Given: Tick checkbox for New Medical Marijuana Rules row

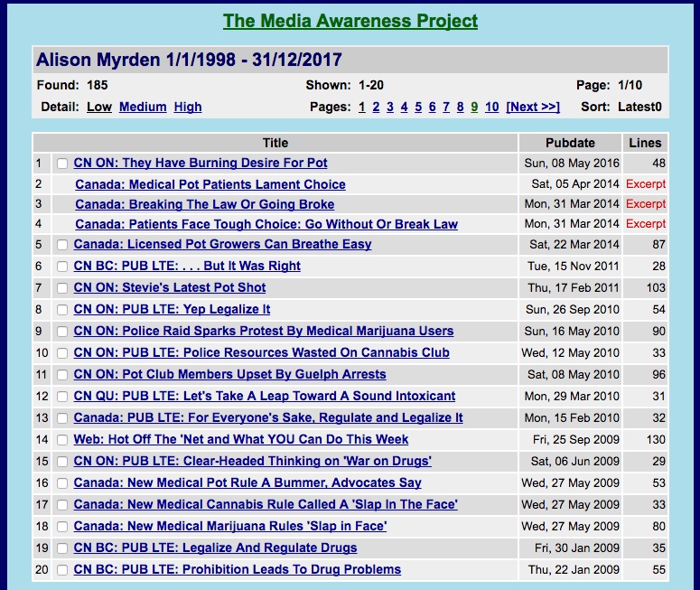Looking at the screenshot, I should (62, 527).
